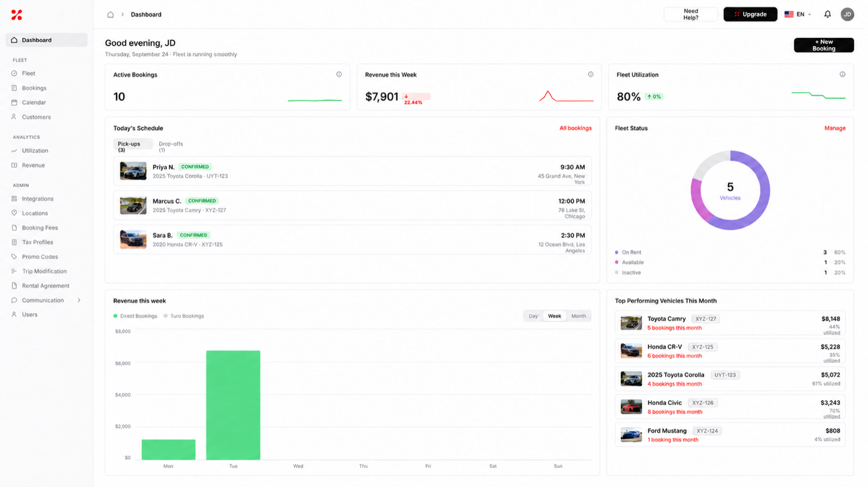Image resolution: width=868 pixels, height=487 pixels.
Task: Show info for Fleet Utilization card
Action: point(843,74)
